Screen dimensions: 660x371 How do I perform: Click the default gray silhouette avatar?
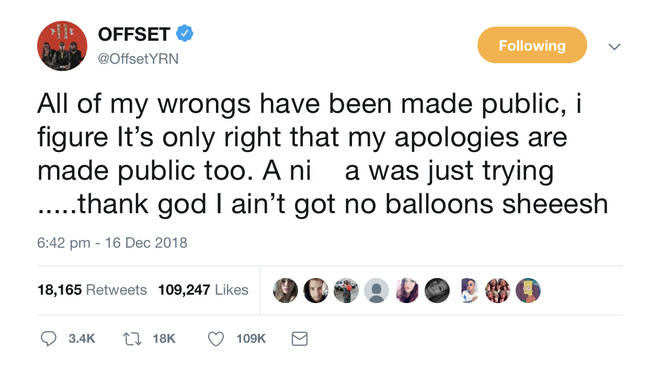pos(376,291)
